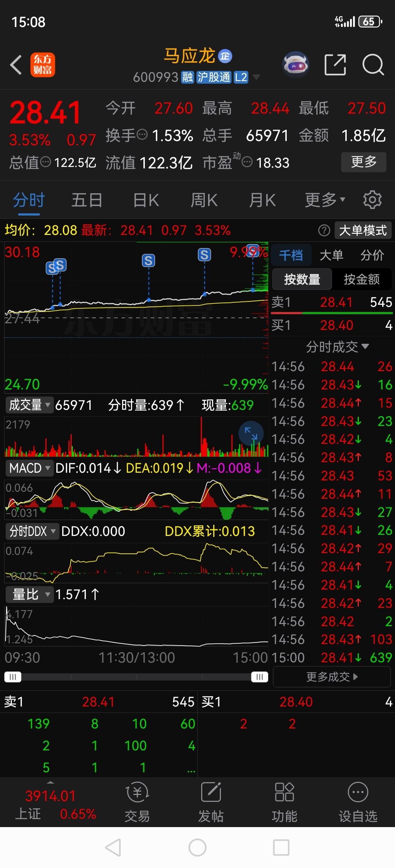The width and height of the screenshot is (395, 868).
Task: Switch to 分时 chart tab
Action: coord(29,200)
